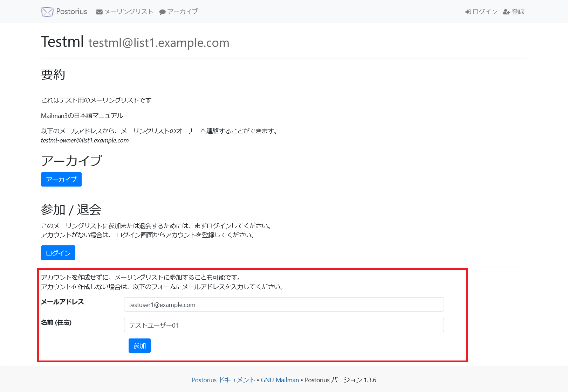The image size is (568, 392).
Task: Click the blue 参加 submit button
Action: pos(139,346)
